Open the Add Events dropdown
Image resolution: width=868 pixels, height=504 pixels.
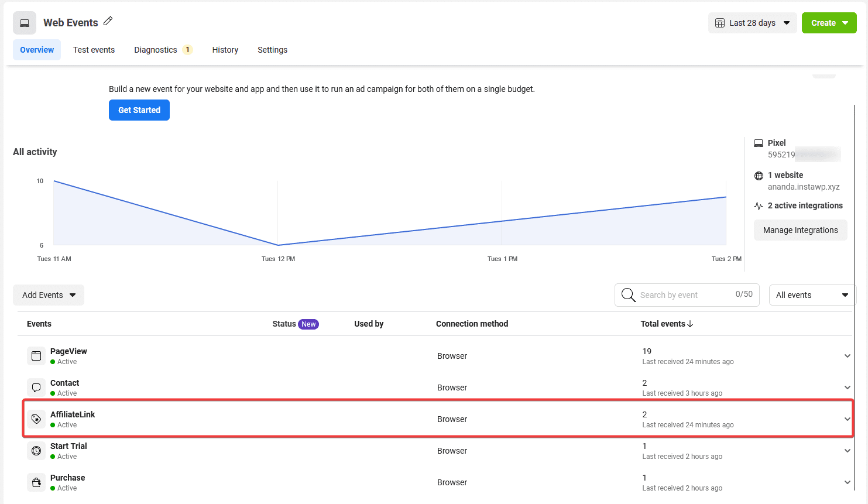tap(48, 294)
